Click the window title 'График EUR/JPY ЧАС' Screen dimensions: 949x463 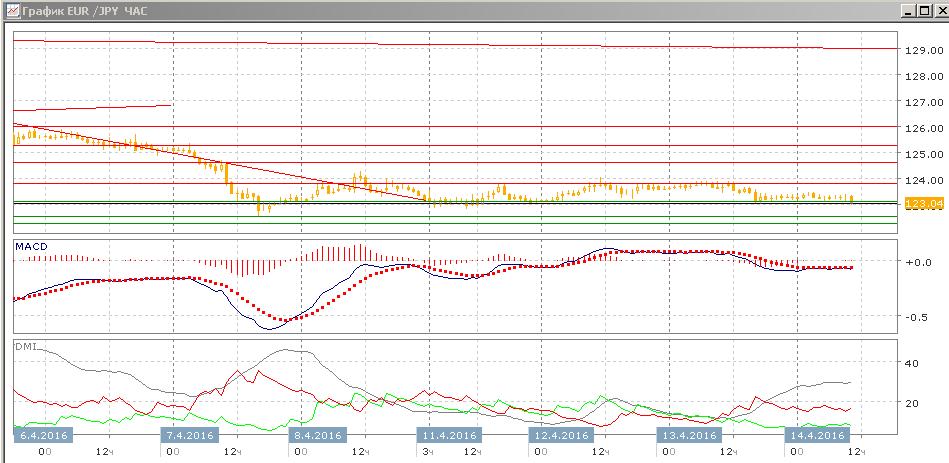(85, 11)
